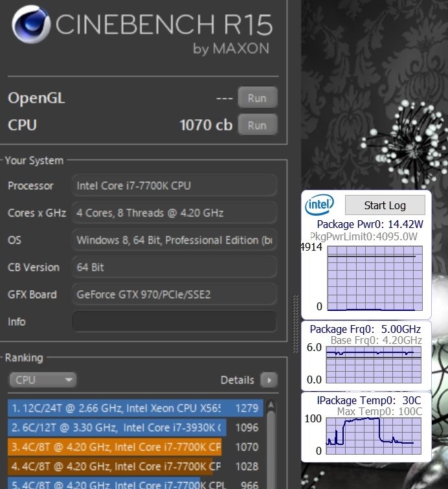This screenshot has height=489, width=448.
Task: Run the OpenGL benchmark
Action: pos(258,98)
